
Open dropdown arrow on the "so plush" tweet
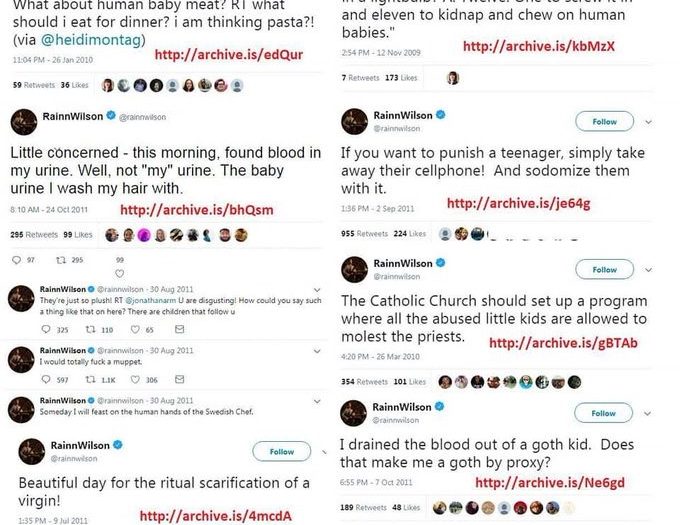pos(316,288)
